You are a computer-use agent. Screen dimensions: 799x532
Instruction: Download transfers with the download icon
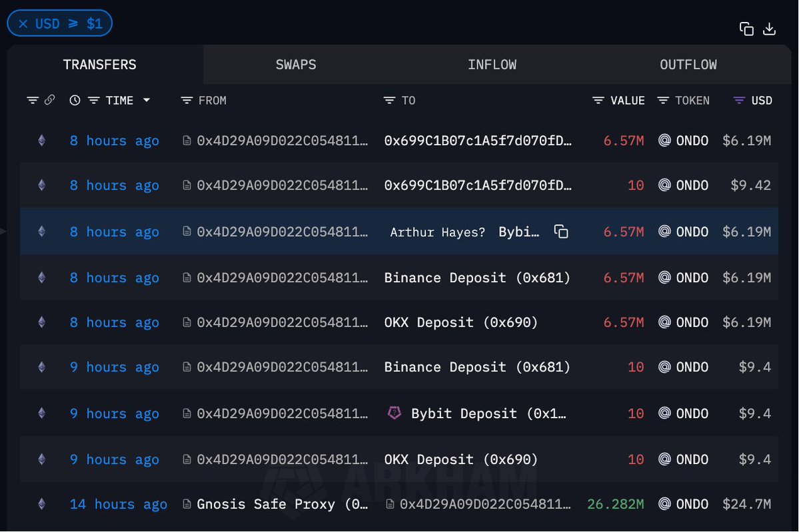[x=770, y=29]
